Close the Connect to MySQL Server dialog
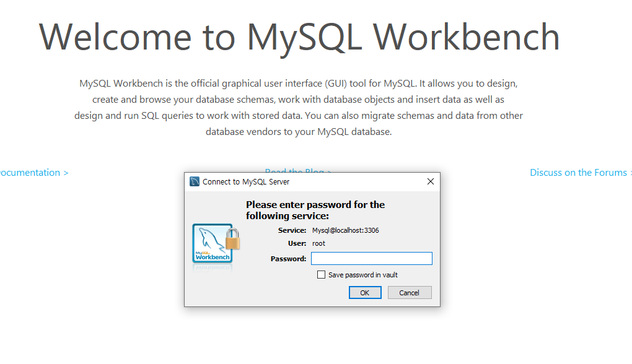This screenshot has height=364, width=632. (431, 181)
